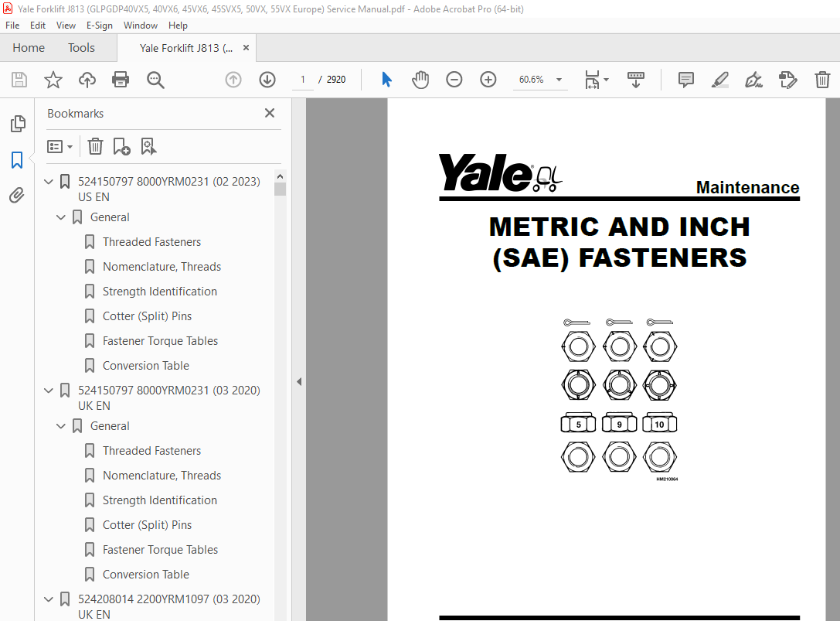This screenshot has height=621, width=840.
Task: Open first Threaded Fasteners bookmark
Action: click(x=151, y=242)
